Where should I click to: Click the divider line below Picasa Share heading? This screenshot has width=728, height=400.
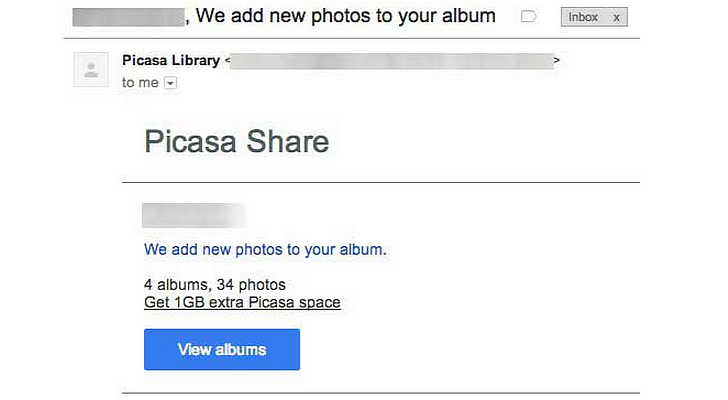coord(380,183)
